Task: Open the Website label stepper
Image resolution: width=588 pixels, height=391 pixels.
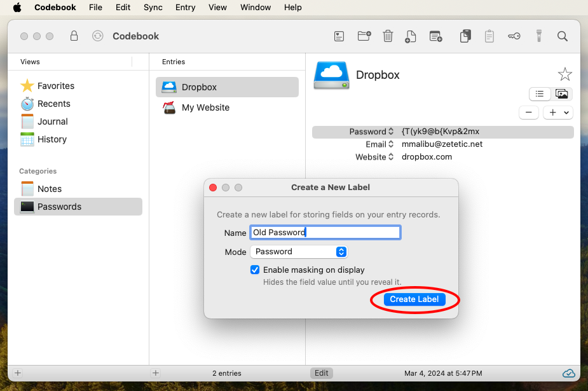Action: (391, 157)
